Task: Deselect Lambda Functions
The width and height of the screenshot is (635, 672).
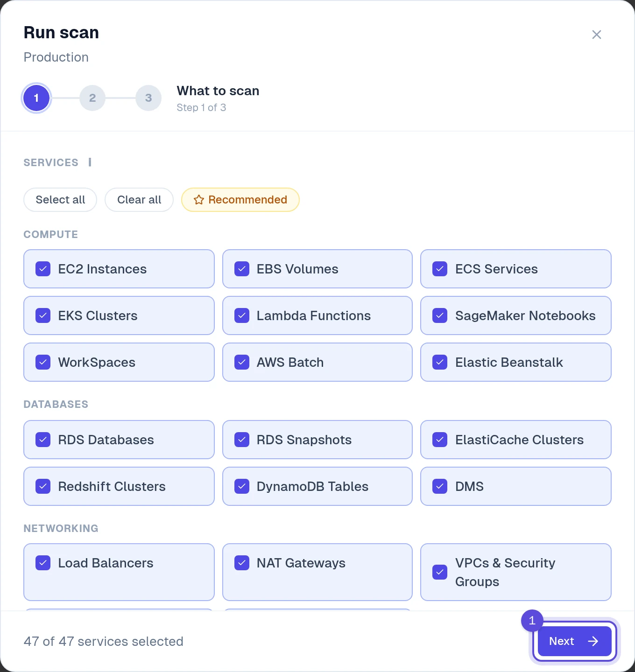Action: pyautogui.click(x=242, y=315)
